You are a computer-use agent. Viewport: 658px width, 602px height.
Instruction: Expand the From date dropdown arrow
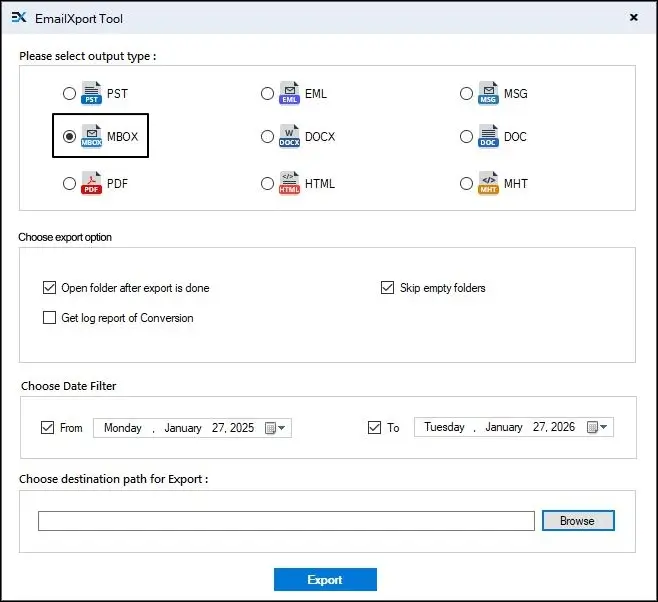(x=282, y=428)
